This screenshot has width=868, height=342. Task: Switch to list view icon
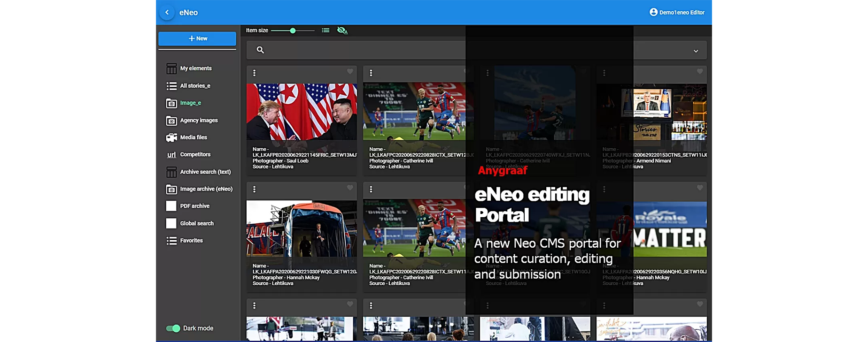pyautogui.click(x=325, y=30)
